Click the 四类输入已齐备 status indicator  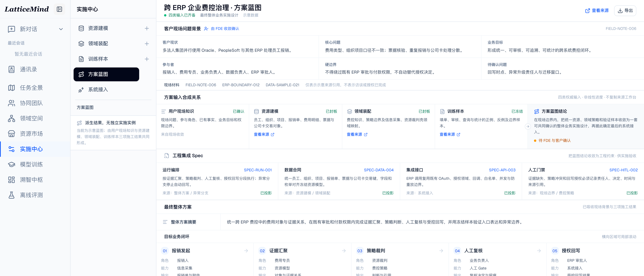tap(180, 15)
